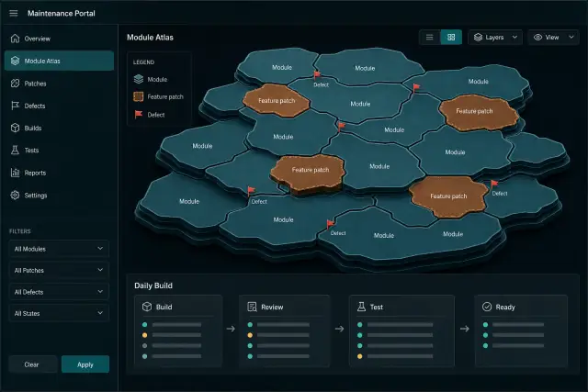Viewport: 588px width, 392px height.
Task: Open the All Modules filter dropdown
Action: (x=59, y=249)
